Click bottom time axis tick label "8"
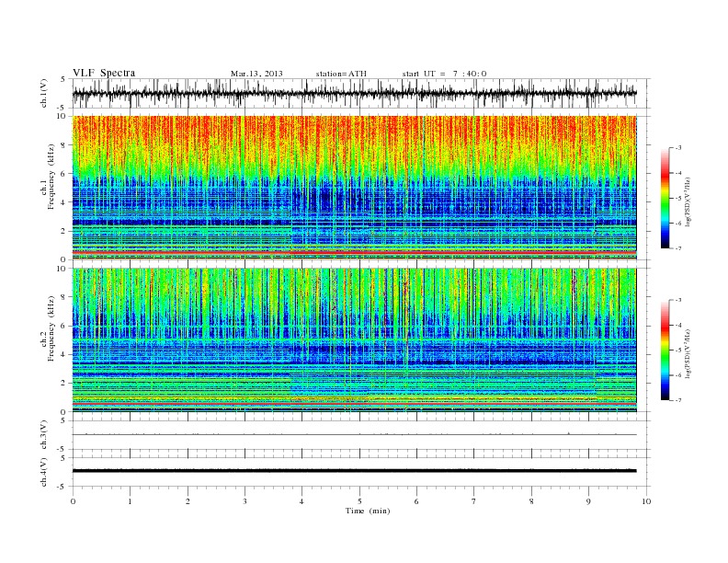728x563 pixels. click(531, 501)
